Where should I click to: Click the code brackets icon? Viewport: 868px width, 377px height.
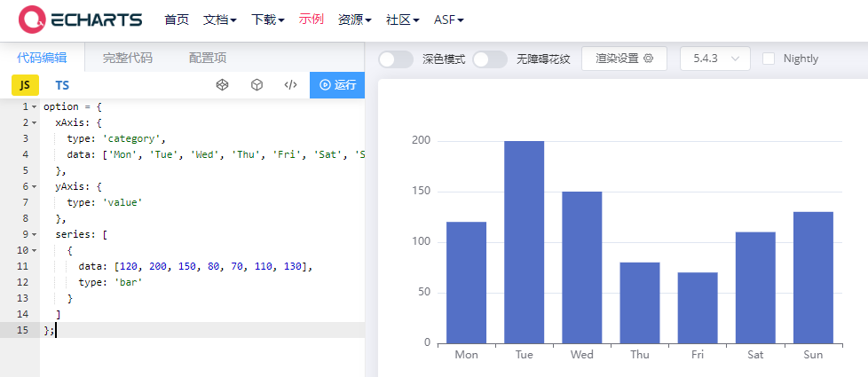(290, 85)
